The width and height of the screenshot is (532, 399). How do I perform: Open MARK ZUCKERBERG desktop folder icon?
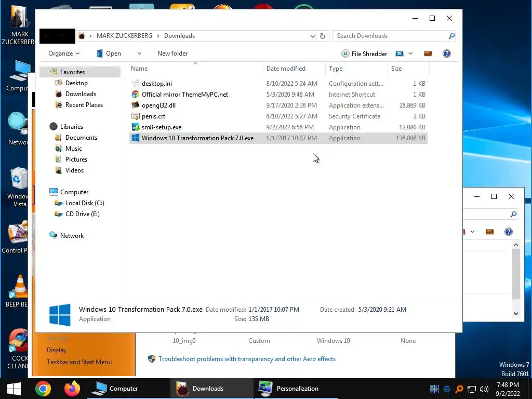(x=18, y=25)
